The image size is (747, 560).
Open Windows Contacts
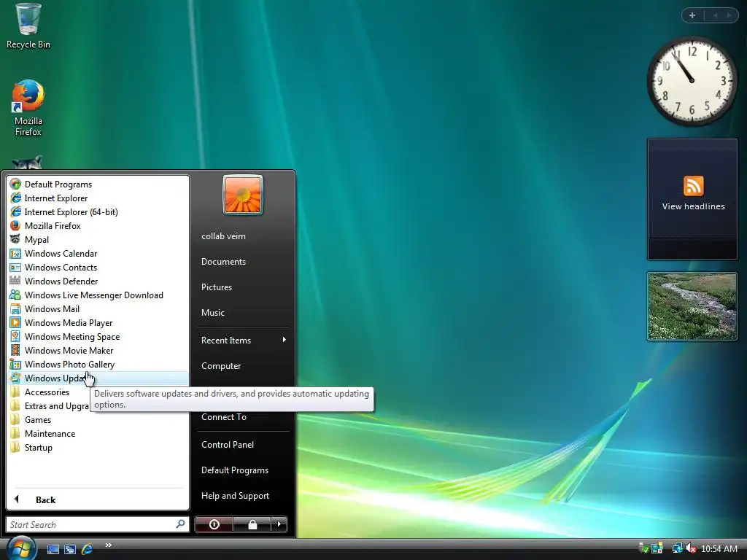[x=98, y=267]
